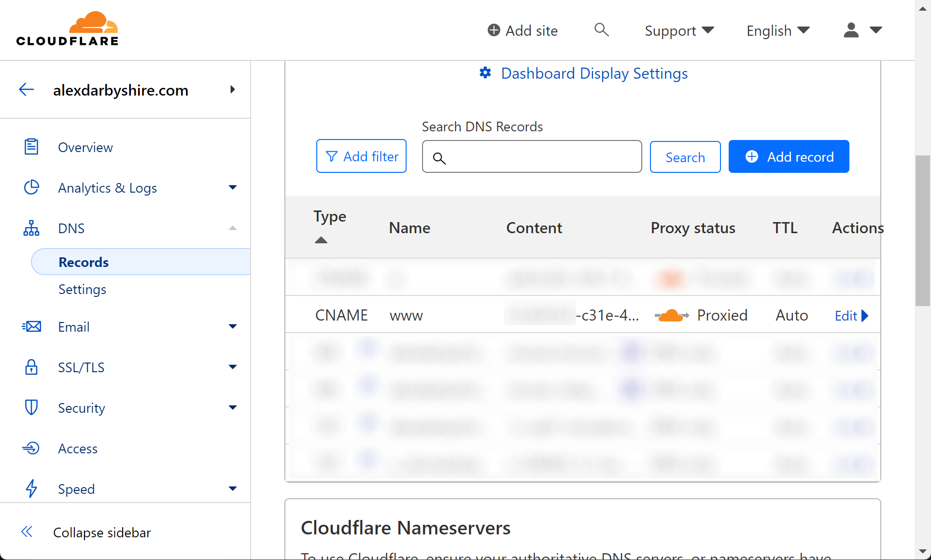
Task: Open DNS Settings submenu item
Action: tap(82, 289)
